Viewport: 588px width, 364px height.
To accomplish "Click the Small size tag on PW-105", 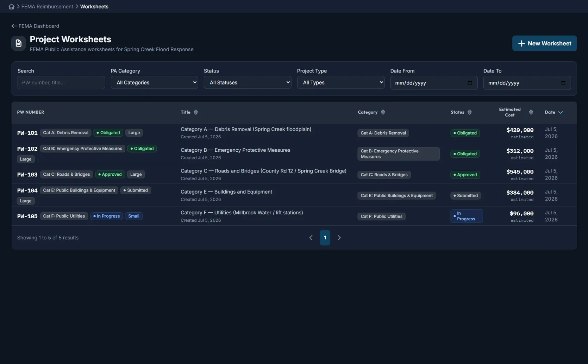I will pyautogui.click(x=134, y=216).
